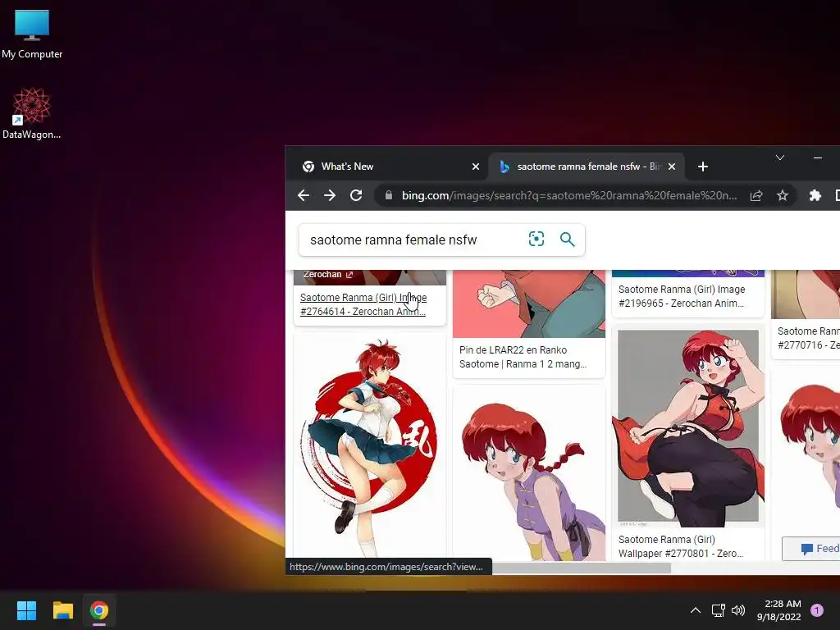Open Wallpaper #2770801 result title
Screen dimensions: 840x630
pos(681,546)
